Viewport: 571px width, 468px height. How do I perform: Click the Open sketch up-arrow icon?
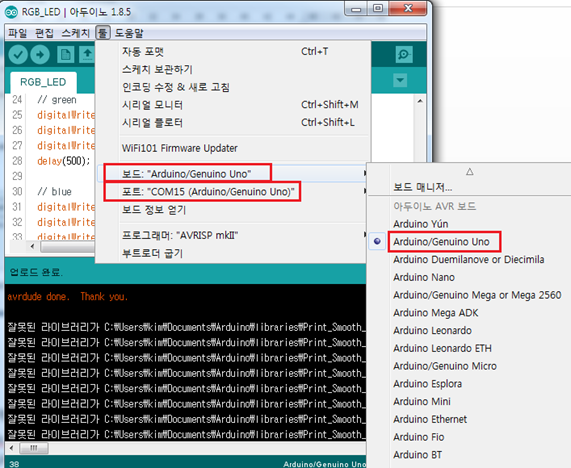(87, 55)
